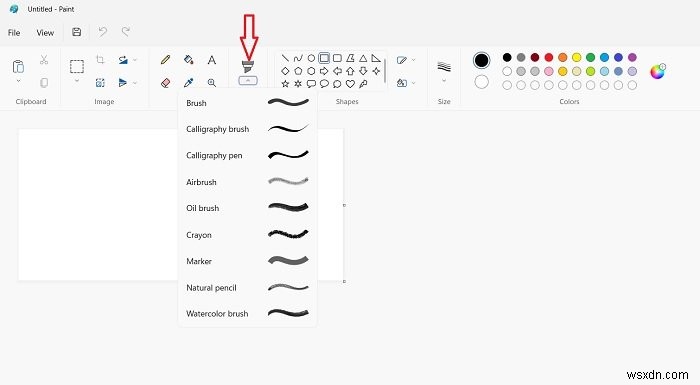Screen dimensions: 700x385
Task: Click the Flip icon
Action: point(123,83)
